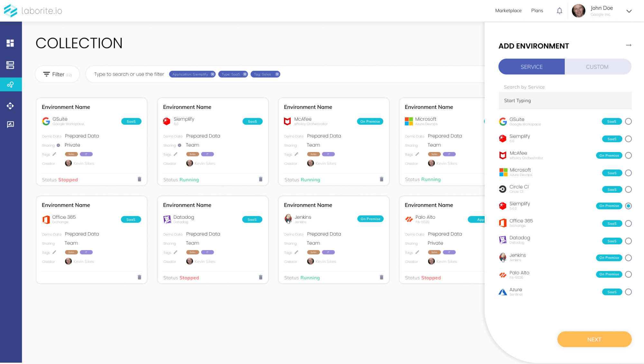Image resolution: width=644 pixels, height=364 pixels.
Task: Edit tags on the McAfee environment card
Action: pyautogui.click(x=296, y=154)
